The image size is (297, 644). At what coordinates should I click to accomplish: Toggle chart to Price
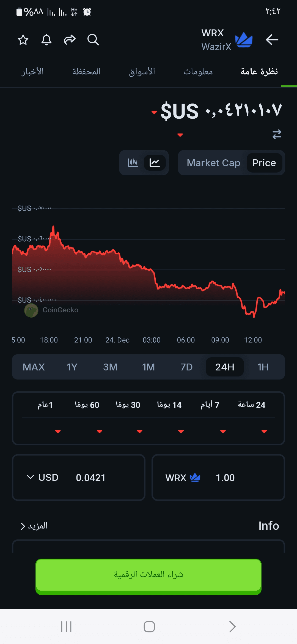pyautogui.click(x=264, y=163)
